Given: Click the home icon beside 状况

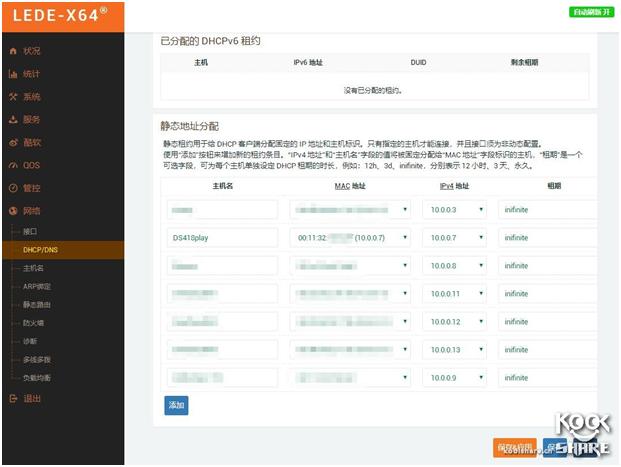Looking at the screenshot, I should [x=13, y=51].
